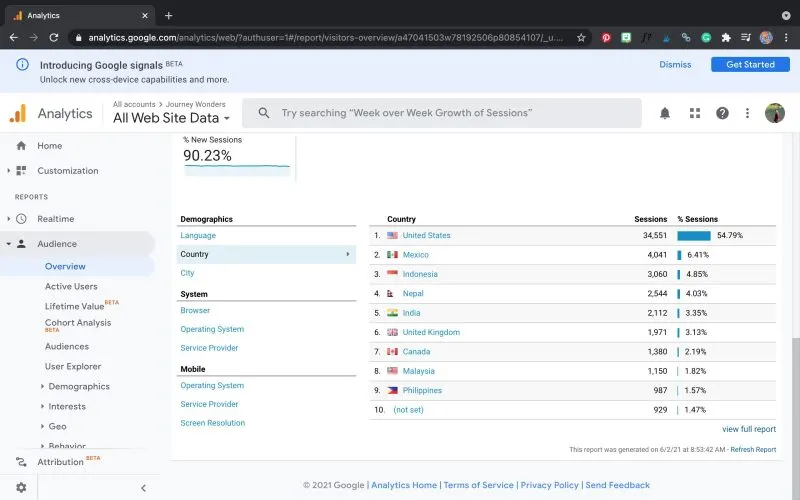Open the Chrome profile avatar
The width and height of the screenshot is (800, 500).
(766, 38)
